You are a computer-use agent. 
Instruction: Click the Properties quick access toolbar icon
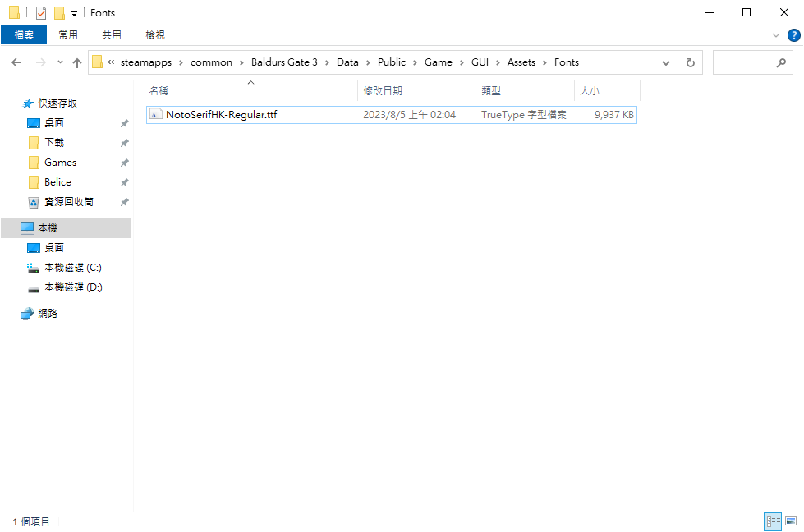point(41,13)
